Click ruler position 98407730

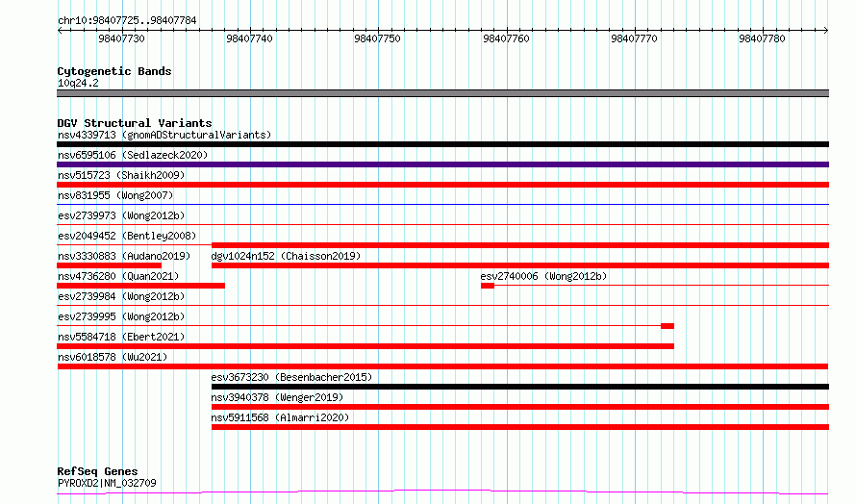[x=122, y=38]
